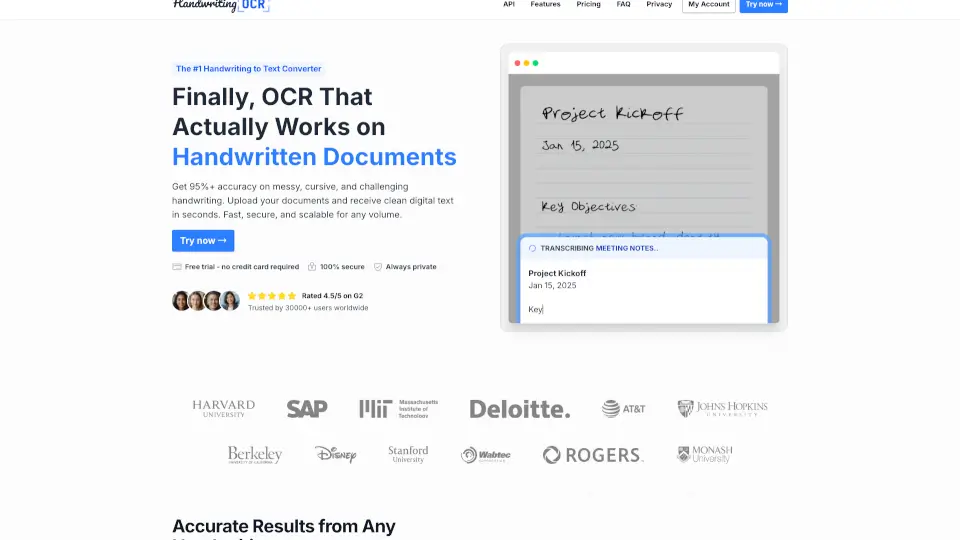Click the handwritten notes demo image
Viewport: 960px width, 540px height.
pos(643,160)
